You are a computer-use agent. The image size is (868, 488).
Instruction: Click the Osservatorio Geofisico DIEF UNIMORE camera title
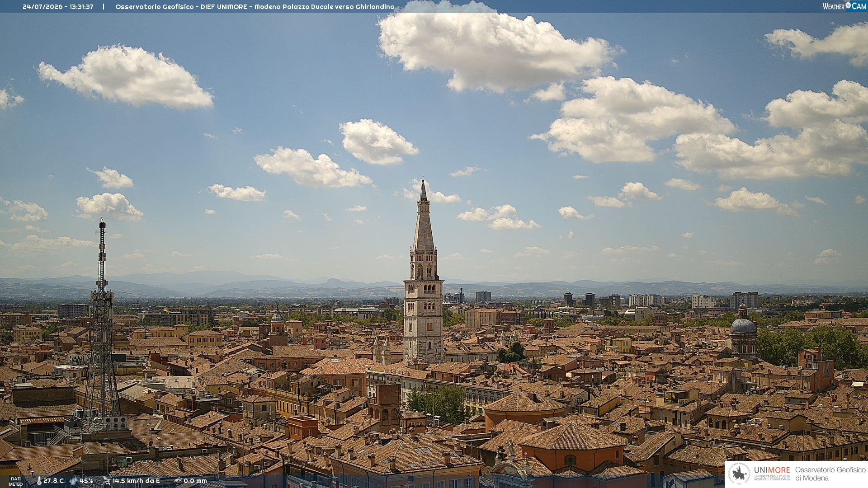point(255,7)
